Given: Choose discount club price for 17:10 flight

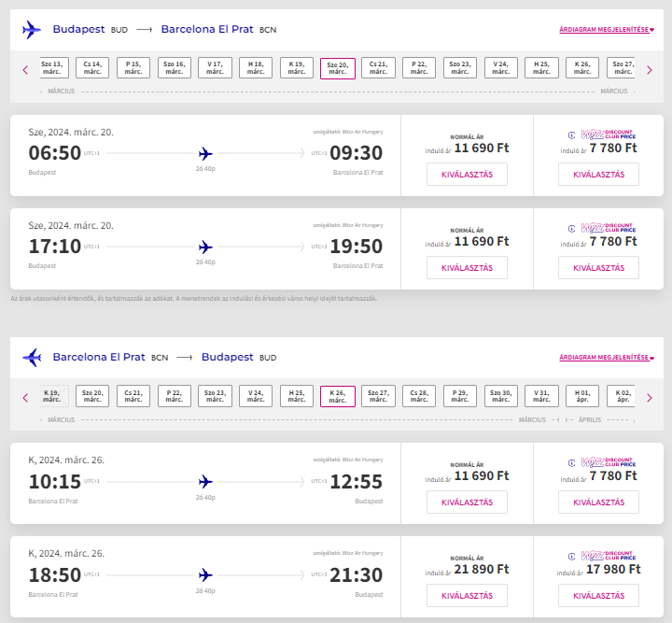Looking at the screenshot, I should point(598,267).
